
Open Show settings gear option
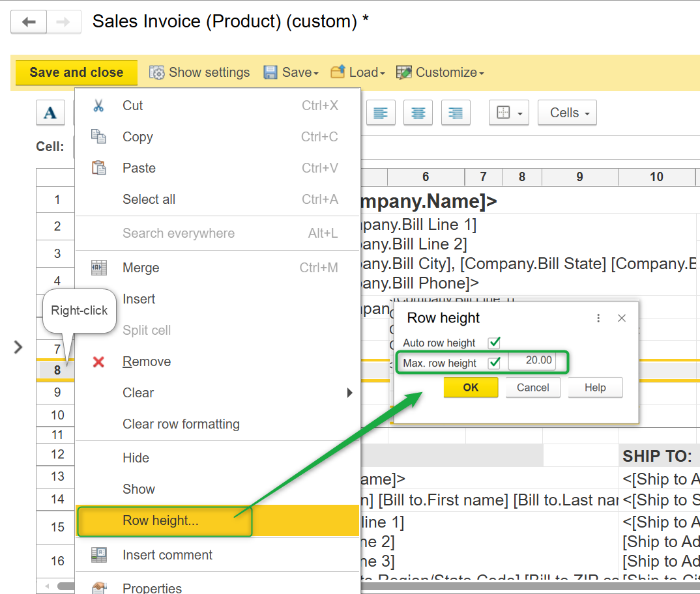(x=199, y=72)
